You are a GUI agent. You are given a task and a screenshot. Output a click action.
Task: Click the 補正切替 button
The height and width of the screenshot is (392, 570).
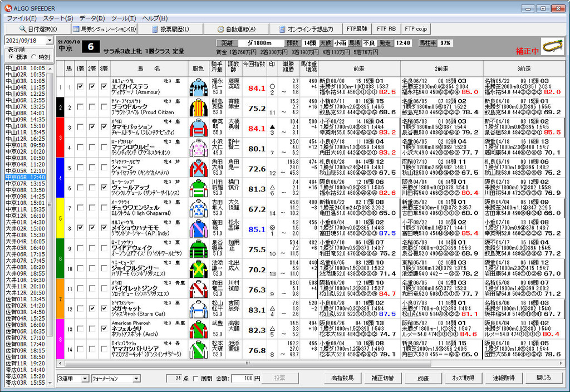[x=382, y=378]
